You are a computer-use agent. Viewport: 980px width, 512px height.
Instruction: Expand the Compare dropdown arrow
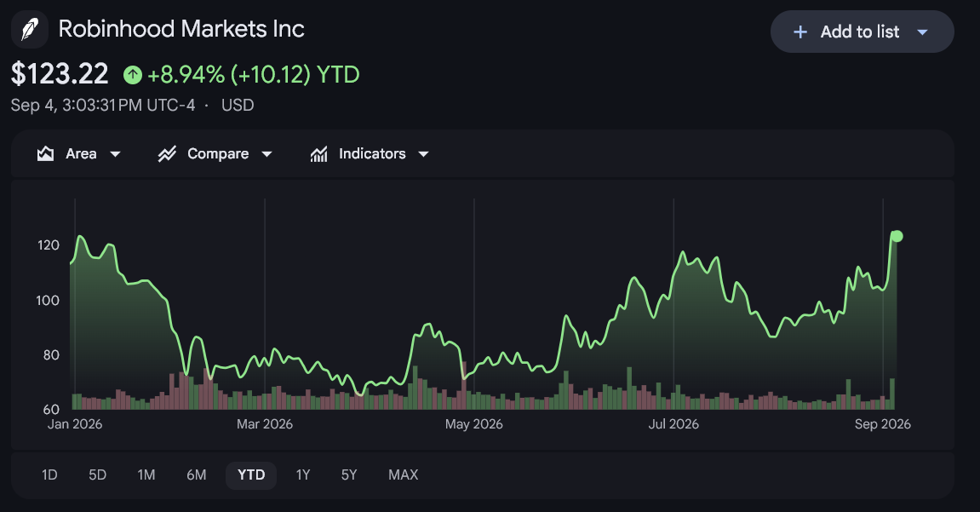click(x=266, y=154)
